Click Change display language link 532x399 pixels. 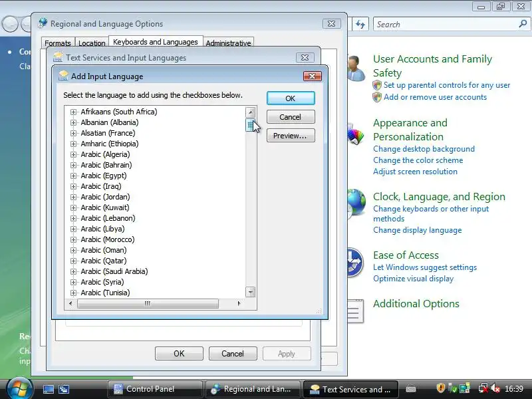(418, 230)
